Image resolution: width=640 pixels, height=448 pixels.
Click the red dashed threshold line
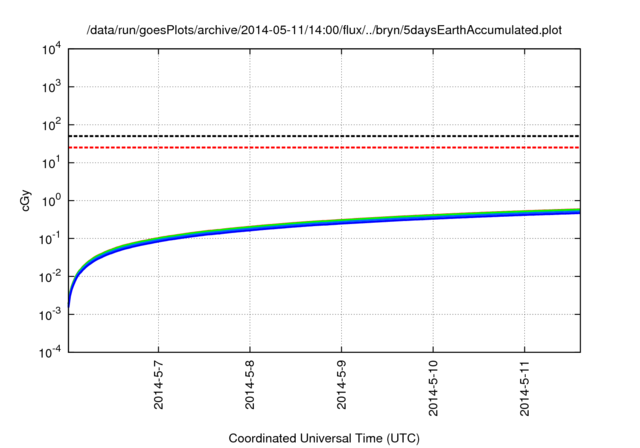click(324, 147)
